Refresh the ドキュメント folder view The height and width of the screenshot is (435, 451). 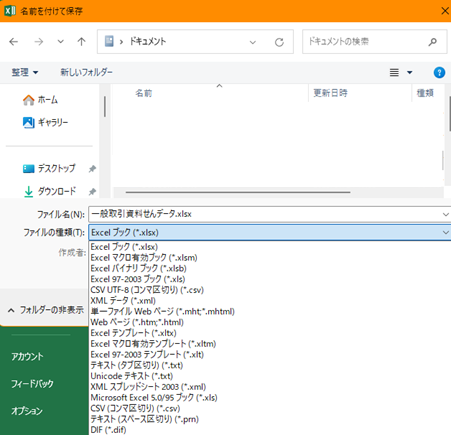[279, 42]
